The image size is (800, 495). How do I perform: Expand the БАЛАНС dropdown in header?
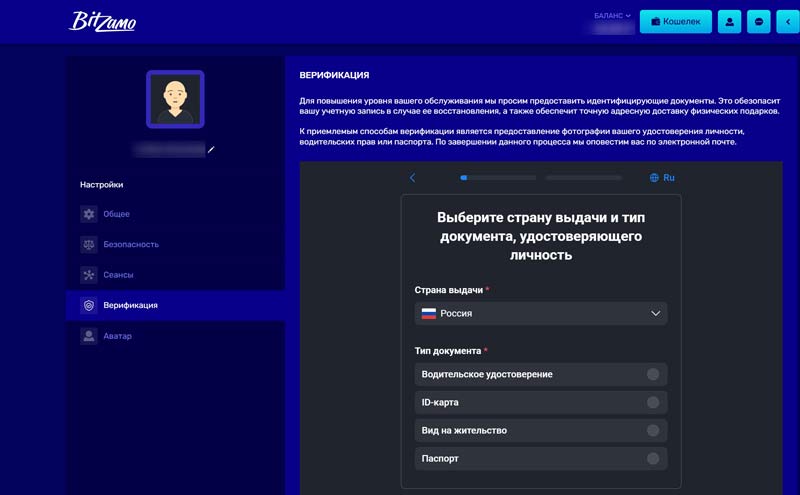point(613,16)
